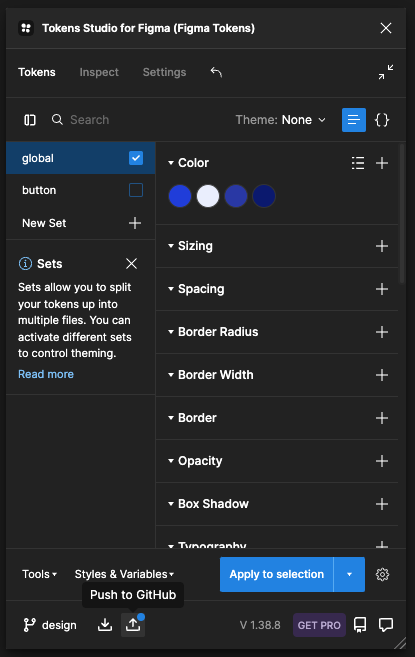Switch to the Tokens tab
The width and height of the screenshot is (415, 657).
37,72
